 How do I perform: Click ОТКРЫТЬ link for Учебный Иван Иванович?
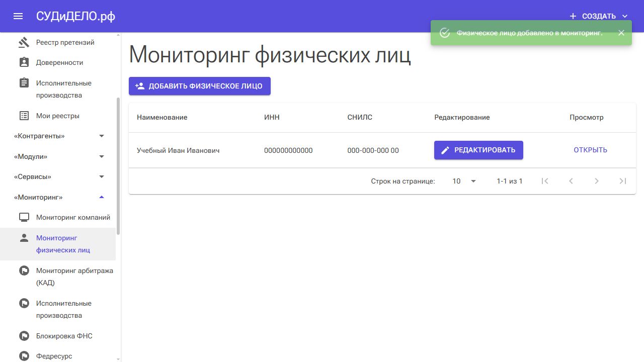pos(591,150)
